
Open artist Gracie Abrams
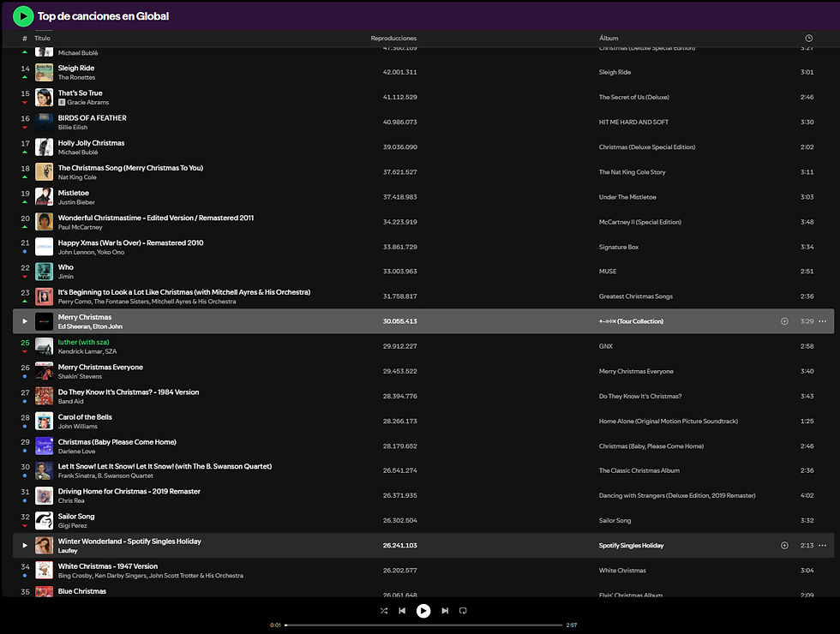point(87,102)
